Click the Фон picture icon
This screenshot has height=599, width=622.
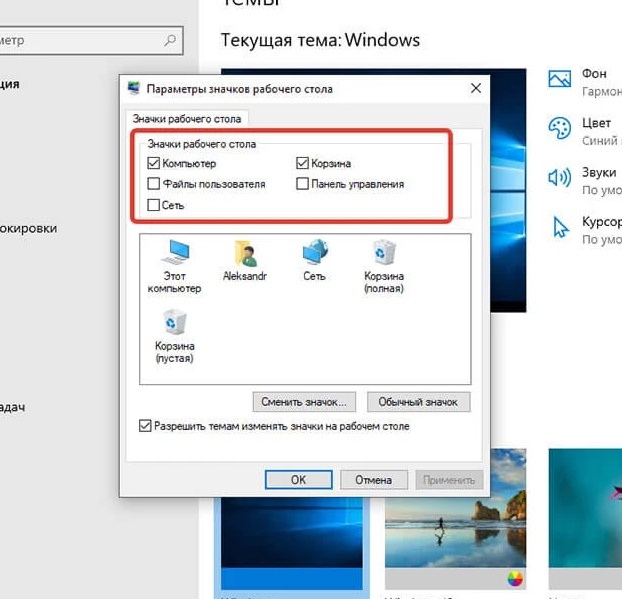(x=560, y=77)
